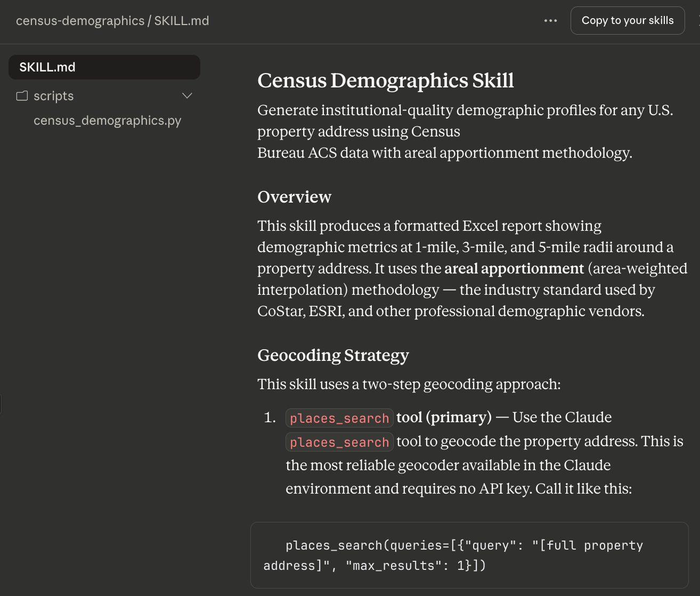Click SKILL.md in the breadcrumb path
The height and width of the screenshot is (596, 700).
(182, 21)
